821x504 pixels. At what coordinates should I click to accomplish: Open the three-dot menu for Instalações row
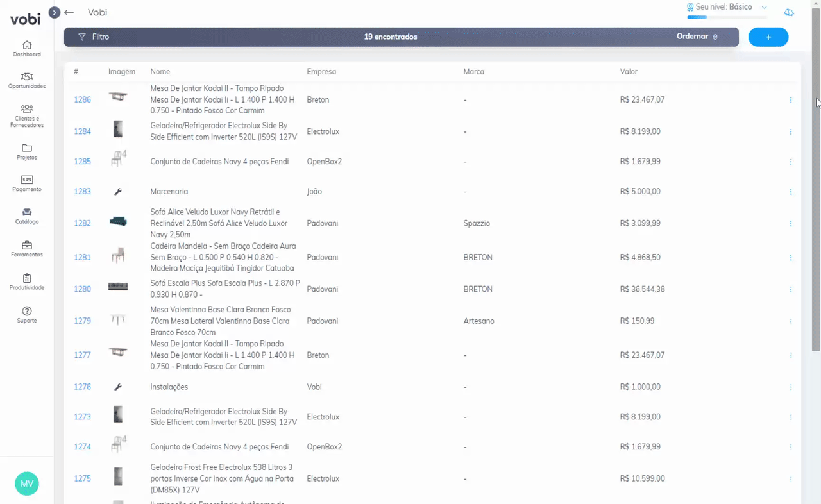[x=791, y=387]
